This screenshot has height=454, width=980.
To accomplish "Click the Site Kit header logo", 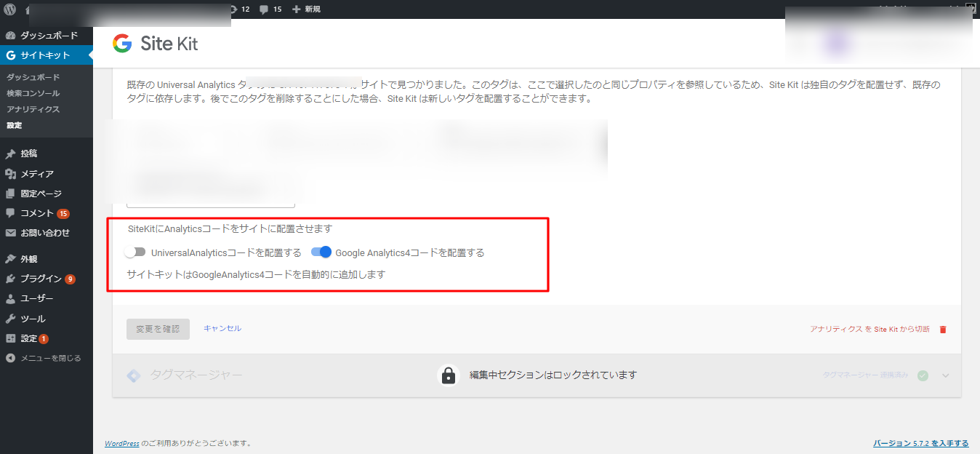I will click(156, 44).
